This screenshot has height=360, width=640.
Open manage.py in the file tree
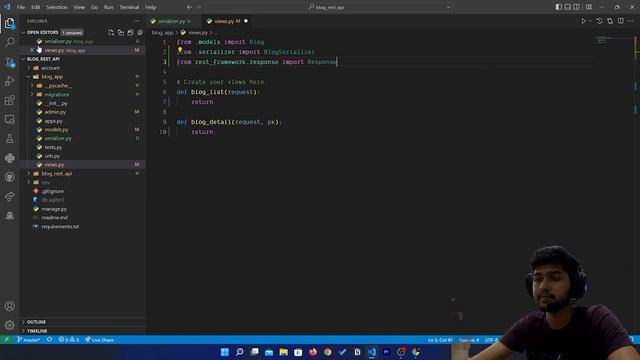54,209
